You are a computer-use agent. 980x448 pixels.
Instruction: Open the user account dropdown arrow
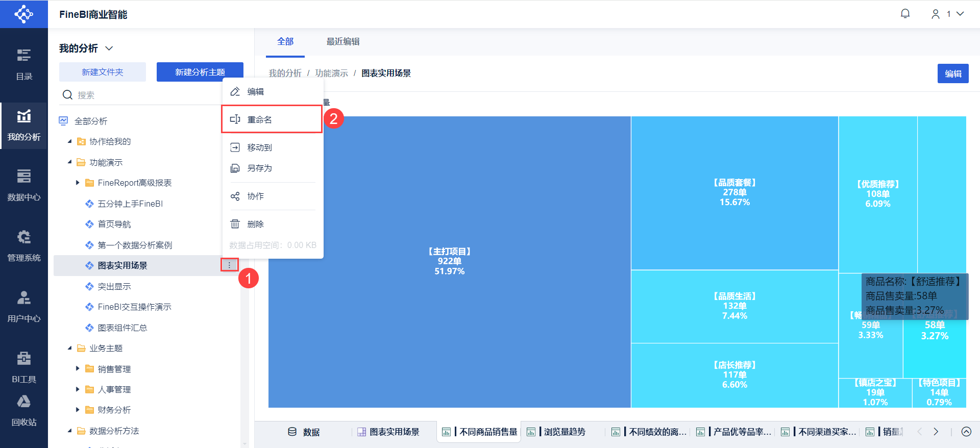coord(960,14)
